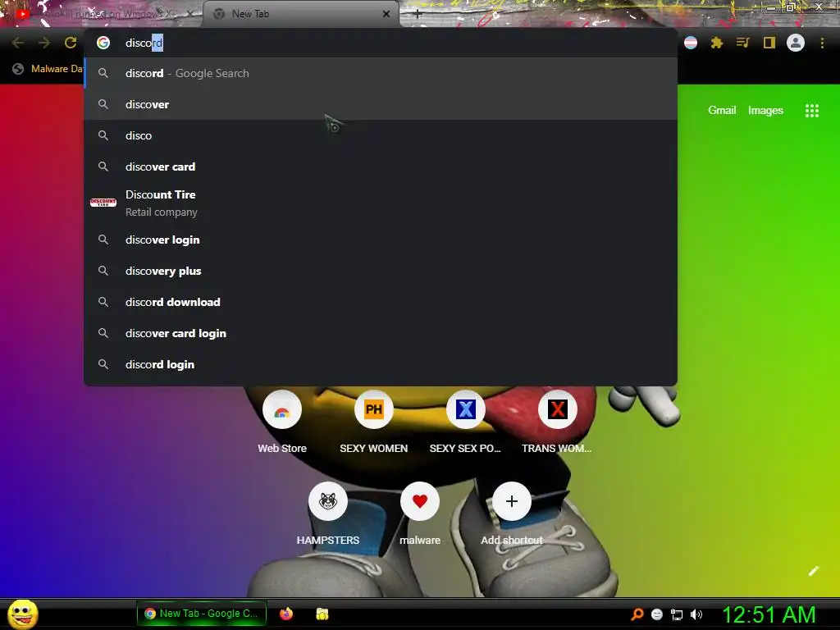Open the Images link
Image resolution: width=840 pixels, height=630 pixels.
[x=765, y=111]
